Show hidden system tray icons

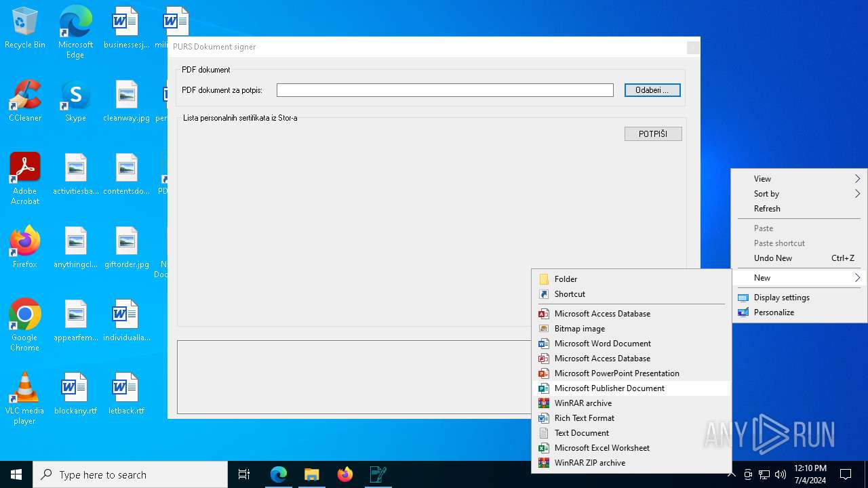coord(731,474)
